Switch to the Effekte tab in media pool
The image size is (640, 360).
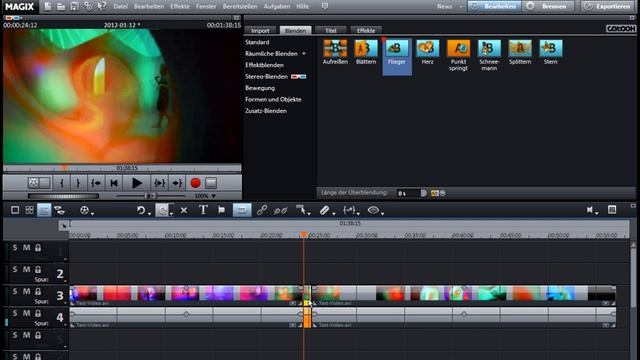click(366, 31)
